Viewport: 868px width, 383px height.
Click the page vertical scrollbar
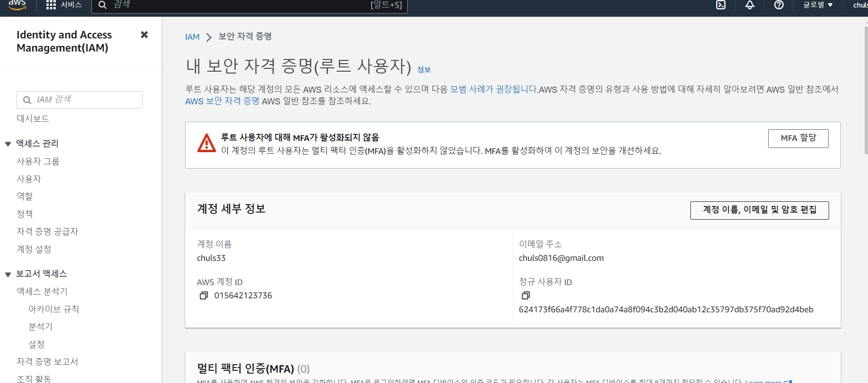866,90
